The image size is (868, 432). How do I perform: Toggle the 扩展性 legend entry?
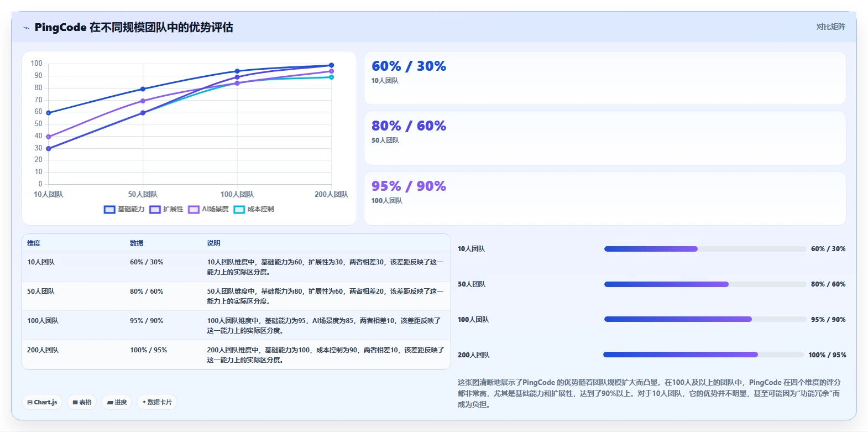coord(166,209)
